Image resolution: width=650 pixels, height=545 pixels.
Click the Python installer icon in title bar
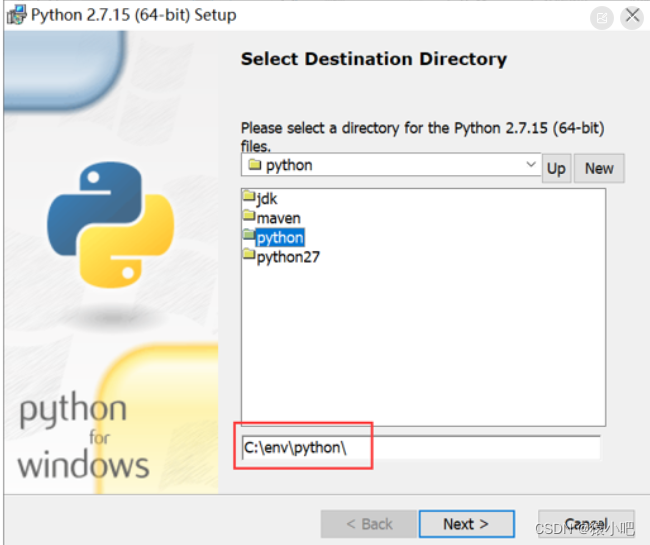coord(16,15)
